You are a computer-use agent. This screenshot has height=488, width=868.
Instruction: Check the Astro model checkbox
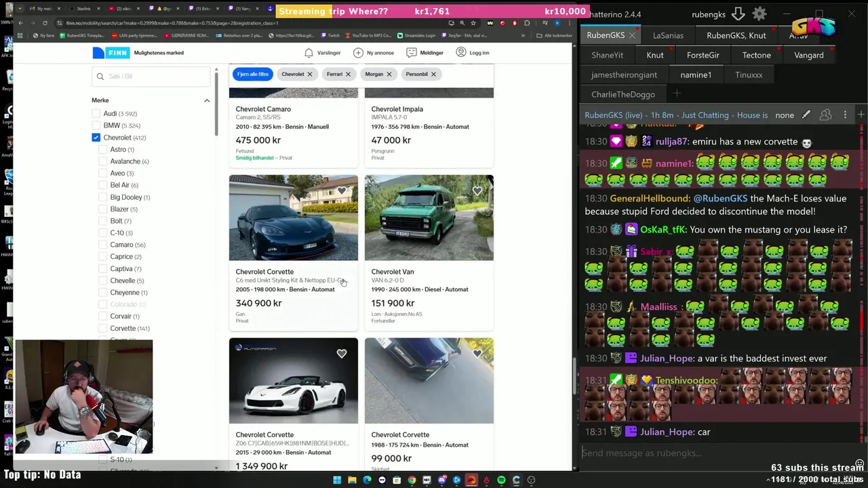tap(103, 150)
